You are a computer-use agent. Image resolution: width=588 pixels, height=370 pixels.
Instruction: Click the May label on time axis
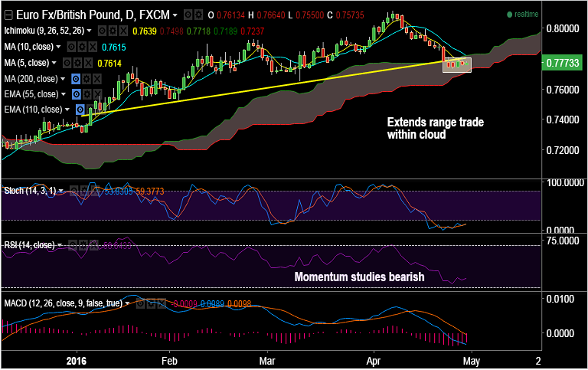[472, 361]
